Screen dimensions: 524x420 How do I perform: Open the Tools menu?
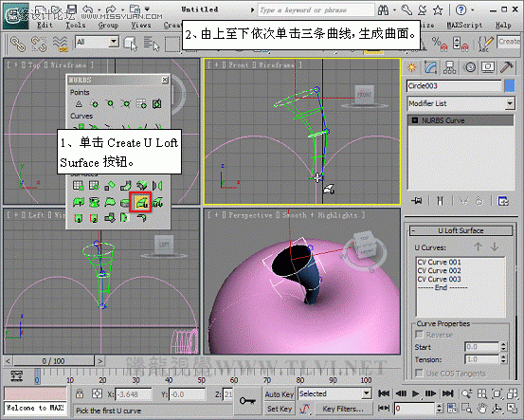tap(76, 25)
